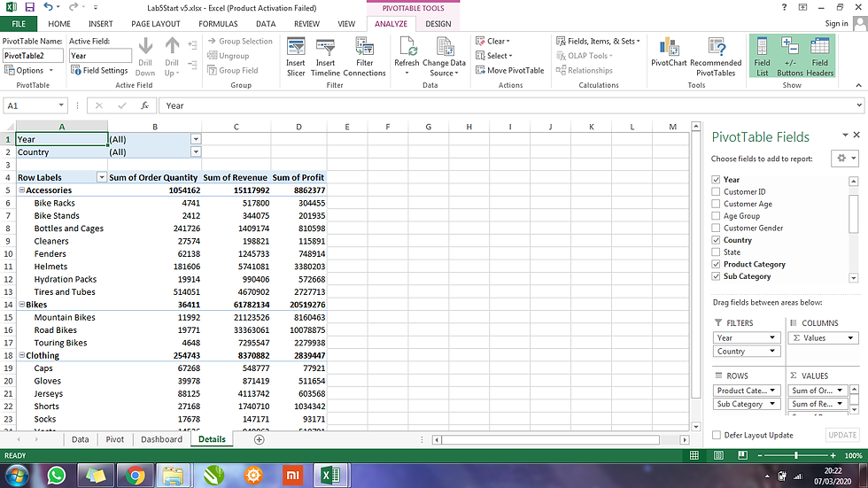
Task: Switch to the FORMULAS ribbon tab
Action: (218, 24)
